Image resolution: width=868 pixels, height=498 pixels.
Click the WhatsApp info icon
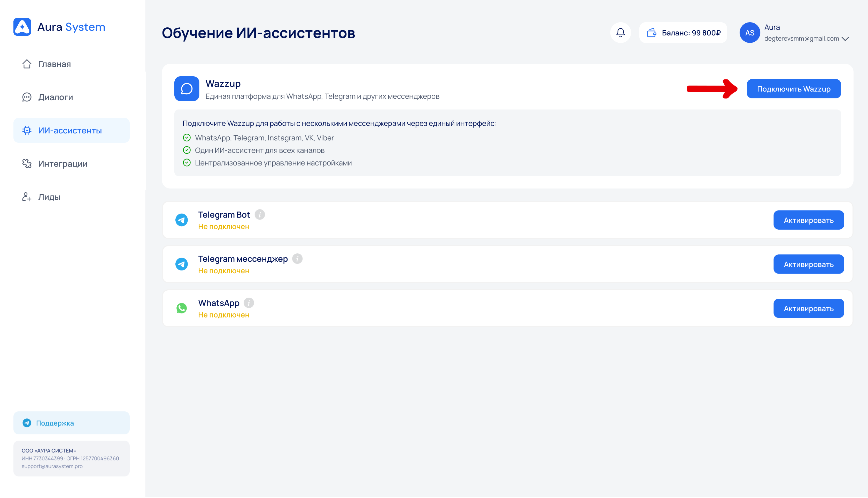[x=249, y=303]
